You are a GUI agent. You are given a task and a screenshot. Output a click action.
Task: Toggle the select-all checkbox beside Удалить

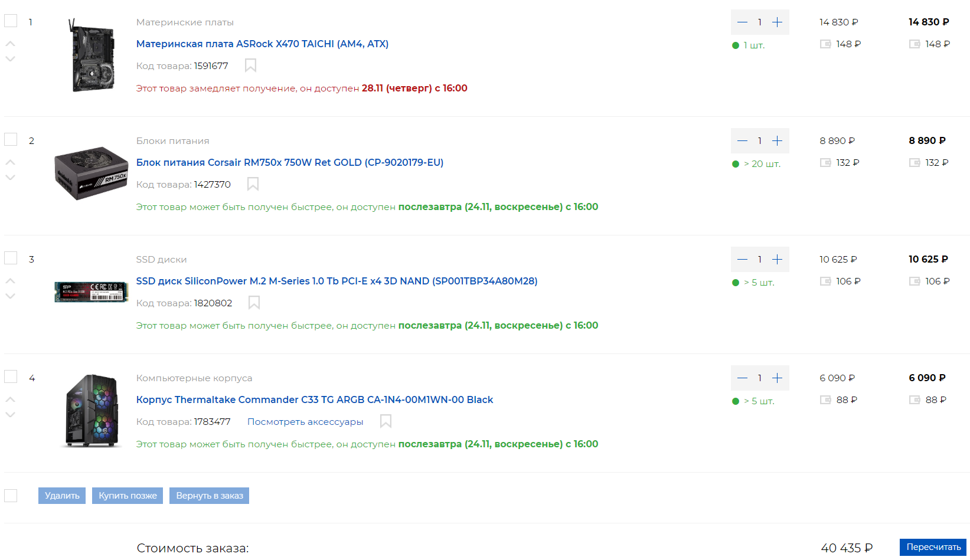(x=11, y=496)
